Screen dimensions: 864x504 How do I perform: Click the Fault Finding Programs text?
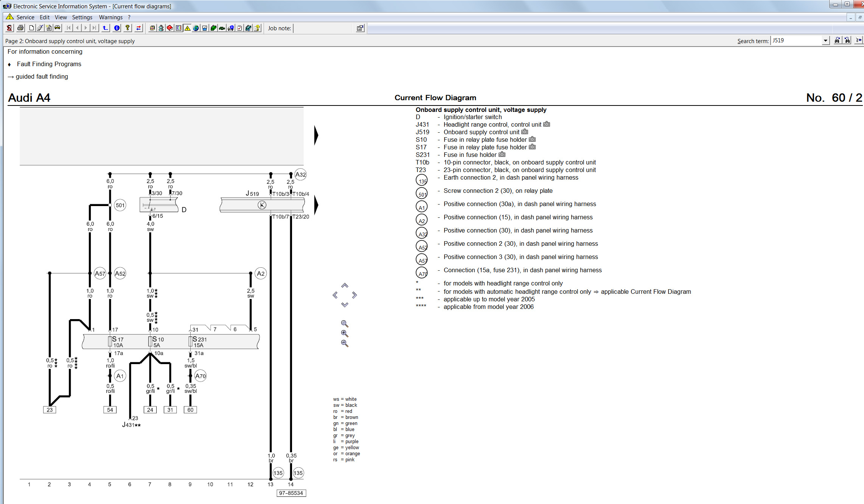point(49,64)
